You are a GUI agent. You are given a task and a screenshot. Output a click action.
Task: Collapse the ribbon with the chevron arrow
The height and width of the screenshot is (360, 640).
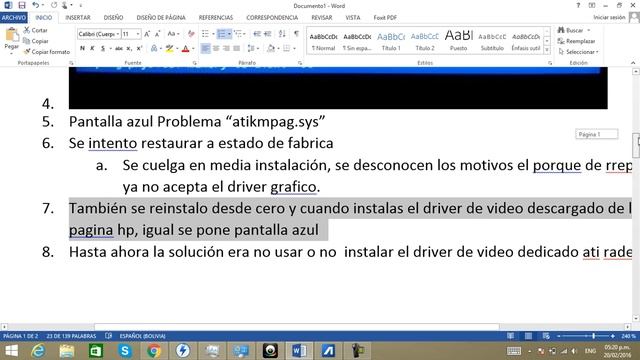point(633,63)
